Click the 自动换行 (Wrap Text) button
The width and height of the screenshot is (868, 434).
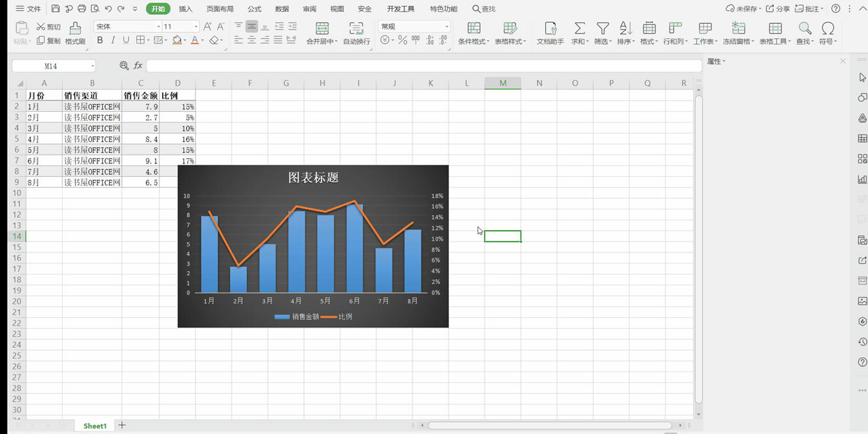click(x=356, y=34)
